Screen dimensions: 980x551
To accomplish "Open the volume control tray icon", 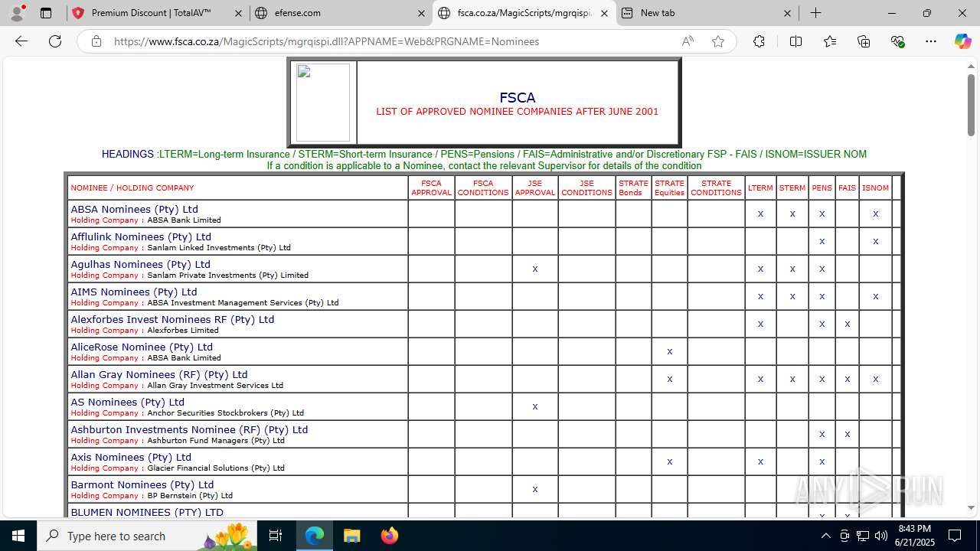I will coord(881,536).
